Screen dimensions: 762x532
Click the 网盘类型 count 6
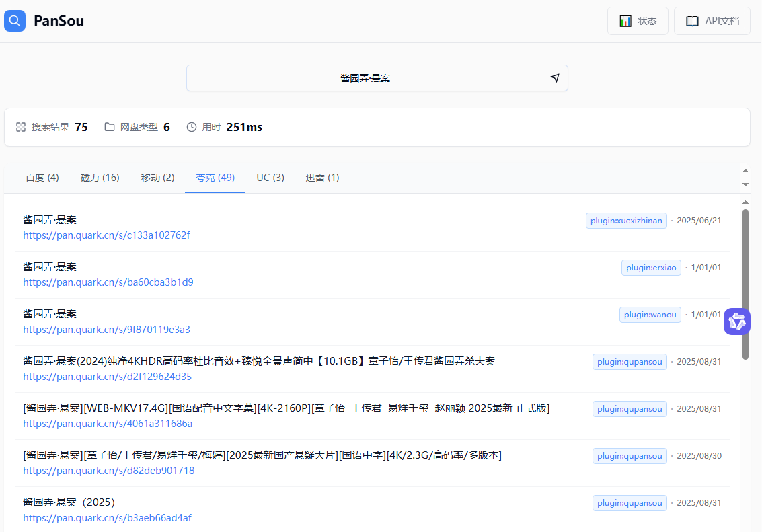(167, 127)
